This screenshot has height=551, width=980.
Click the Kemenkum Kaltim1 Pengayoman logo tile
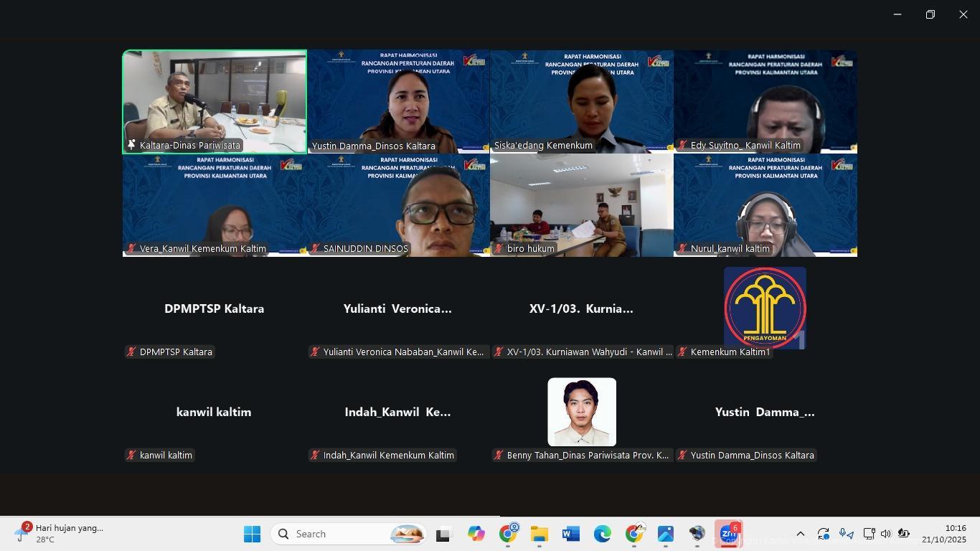pos(765,309)
